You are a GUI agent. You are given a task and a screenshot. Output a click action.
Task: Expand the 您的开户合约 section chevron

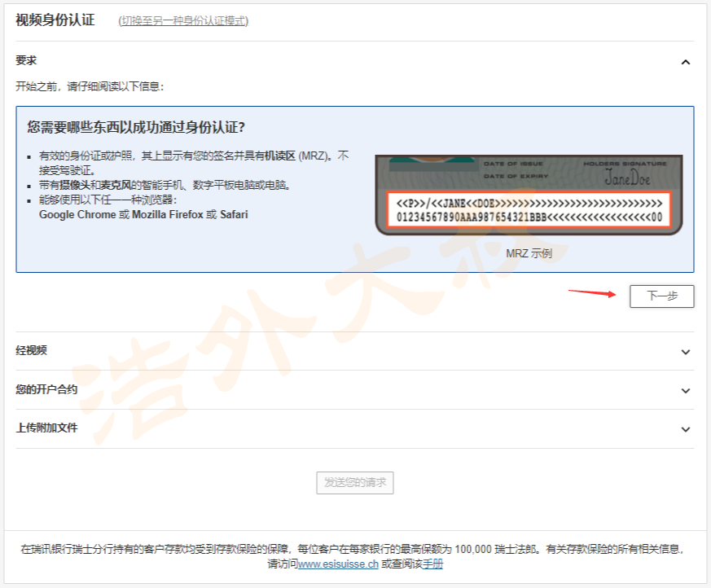(x=686, y=390)
